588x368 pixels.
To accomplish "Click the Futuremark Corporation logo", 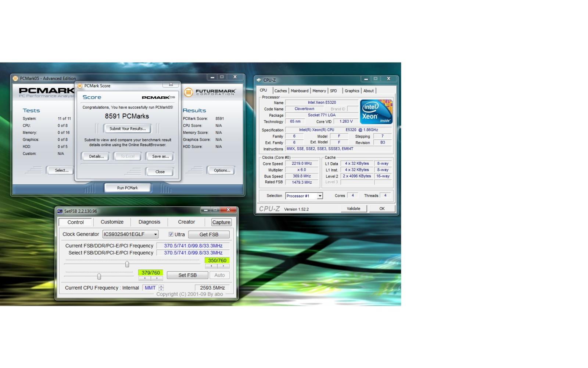I will [210, 92].
